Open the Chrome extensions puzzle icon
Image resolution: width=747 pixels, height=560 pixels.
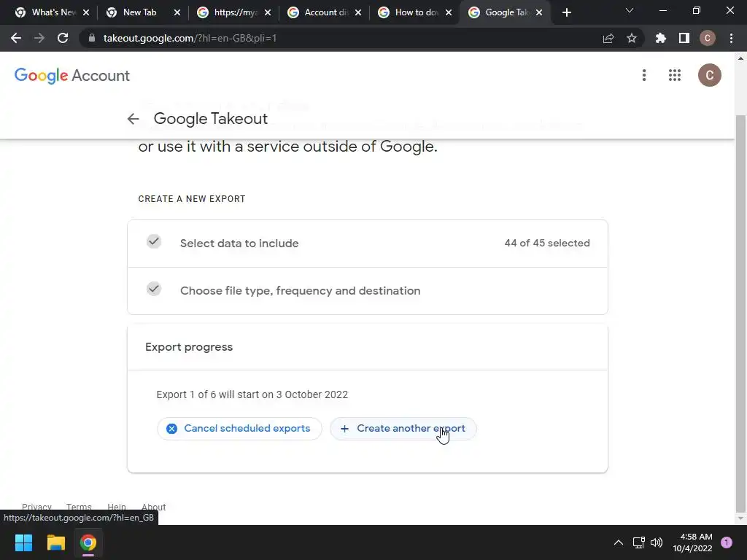[661, 38]
